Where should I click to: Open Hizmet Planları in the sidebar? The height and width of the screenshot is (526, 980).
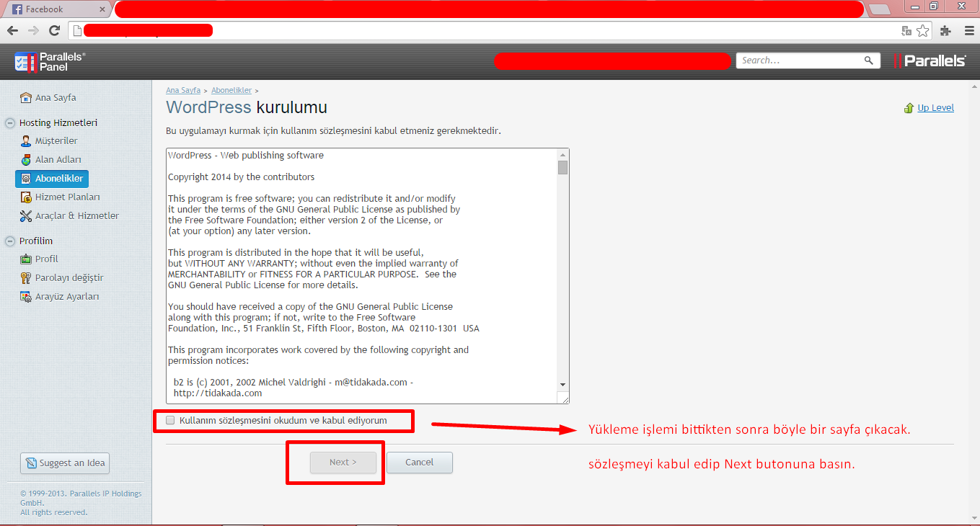pos(68,197)
